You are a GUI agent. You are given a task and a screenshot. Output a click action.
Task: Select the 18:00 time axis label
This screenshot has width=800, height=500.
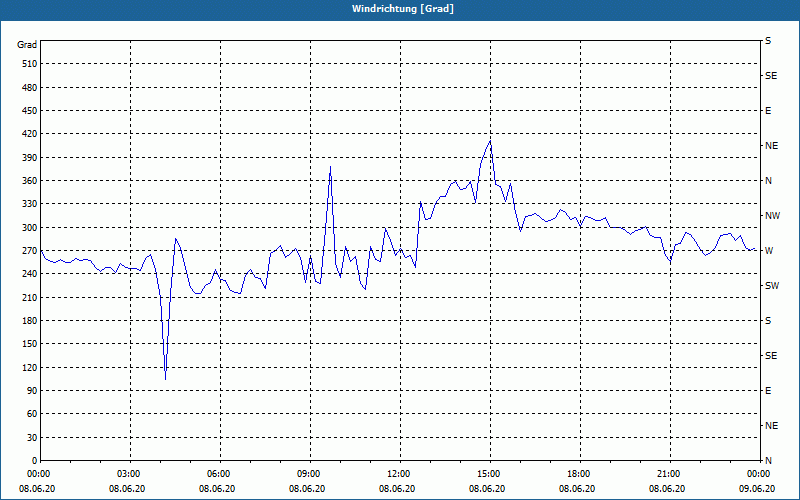tap(580, 474)
